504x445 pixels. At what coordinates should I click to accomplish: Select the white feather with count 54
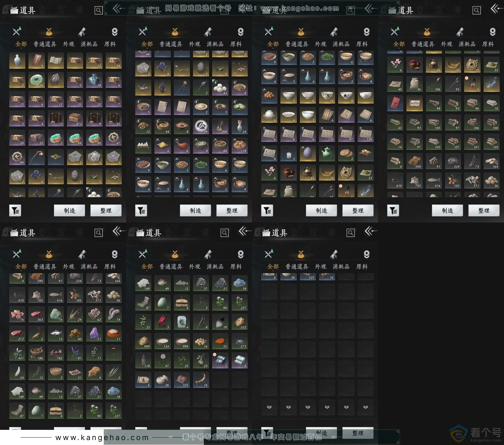click(x=17, y=372)
